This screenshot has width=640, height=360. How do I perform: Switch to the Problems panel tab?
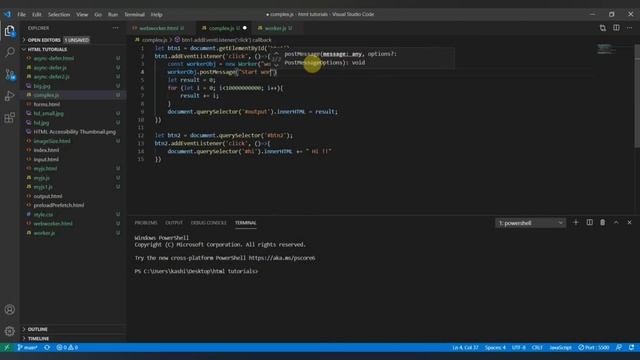pos(146,223)
